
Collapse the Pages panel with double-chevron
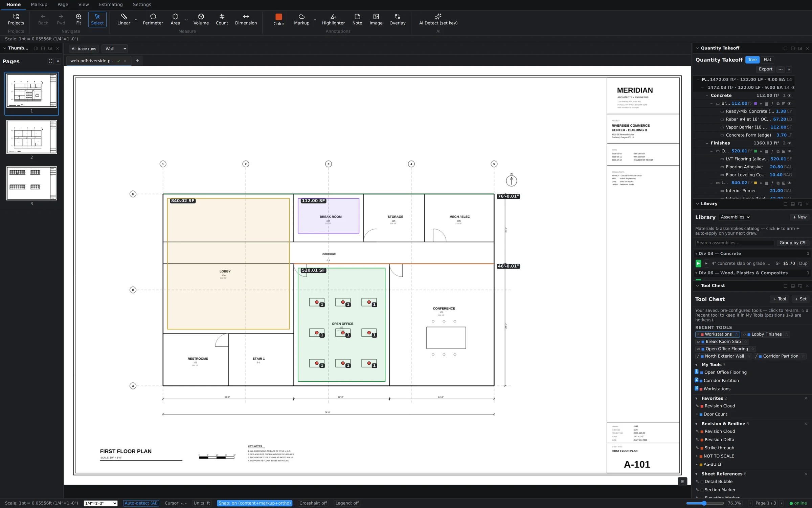[x=58, y=61]
